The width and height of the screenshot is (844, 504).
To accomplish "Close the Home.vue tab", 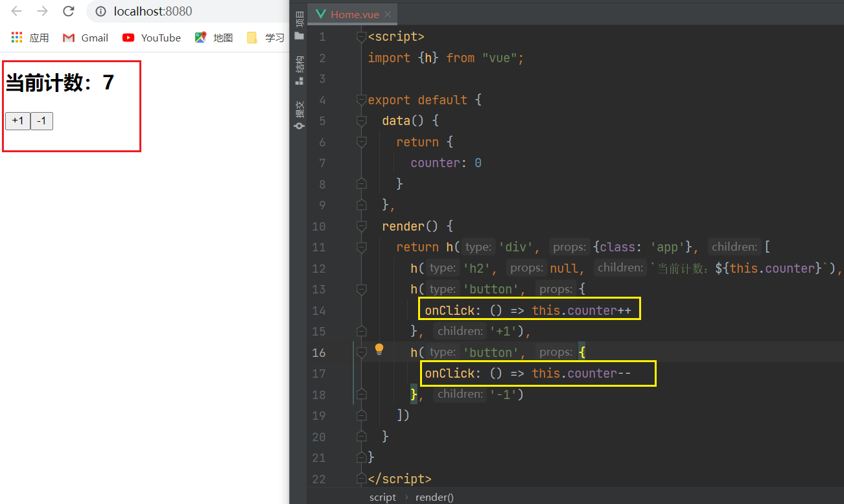I will coord(388,14).
